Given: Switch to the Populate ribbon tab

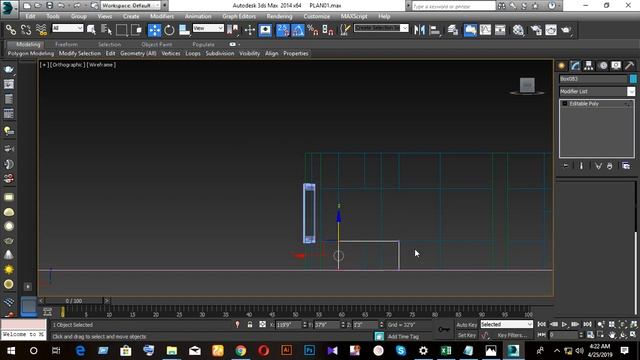Looking at the screenshot, I should click(203, 44).
